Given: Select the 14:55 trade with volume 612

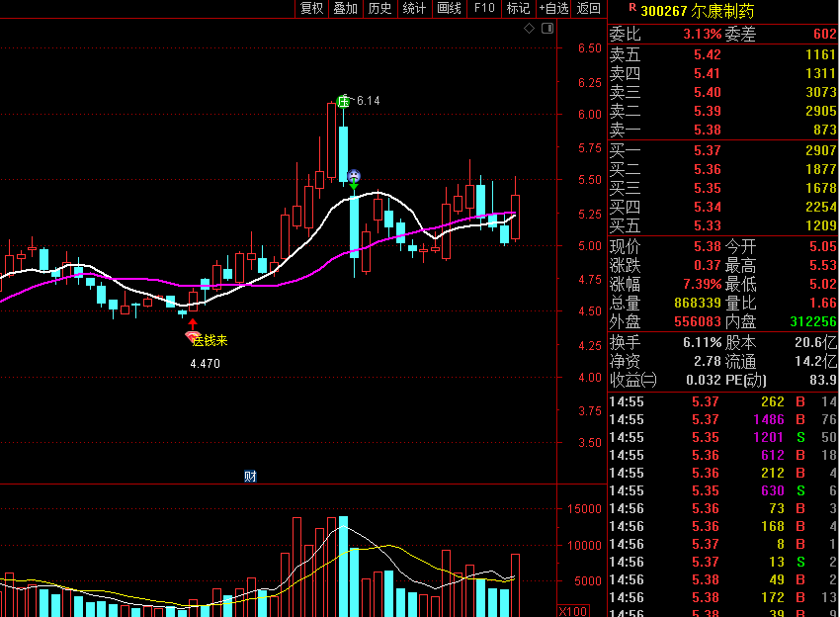Looking at the screenshot, I should (x=722, y=455).
